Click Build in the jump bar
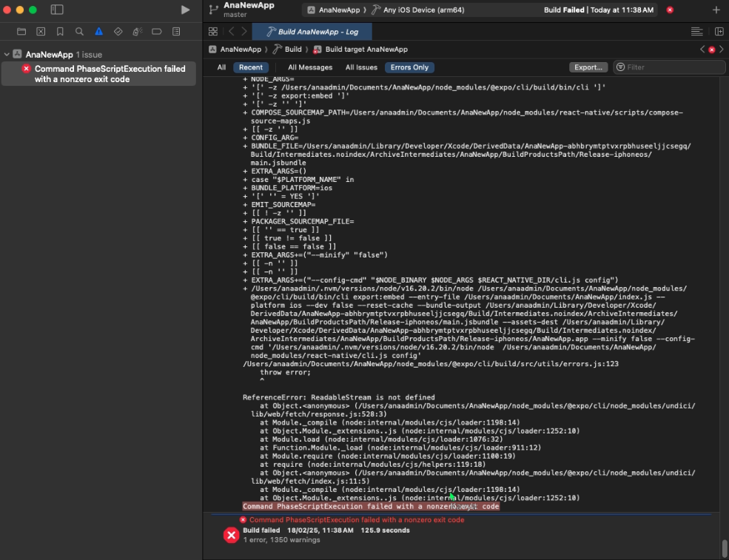729x560 pixels. 287,50
